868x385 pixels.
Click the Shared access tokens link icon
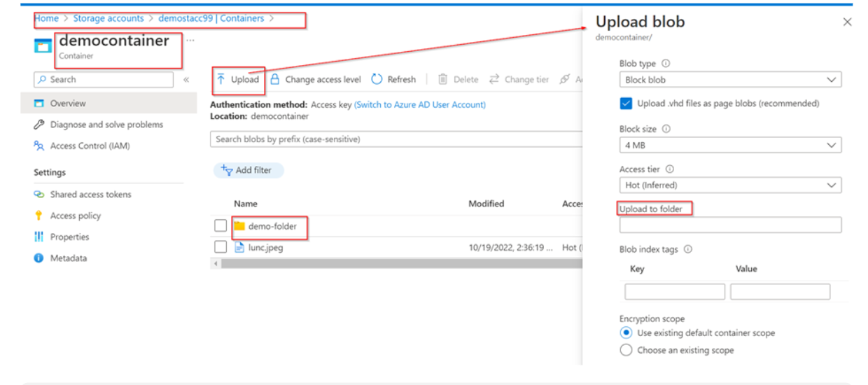click(39, 195)
